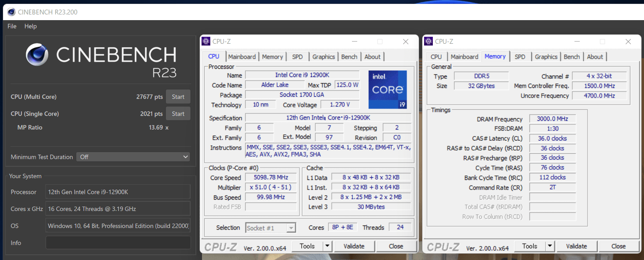Click the memory Size value 32 GBytes
The width and height of the screenshot is (644, 260).
(481, 86)
